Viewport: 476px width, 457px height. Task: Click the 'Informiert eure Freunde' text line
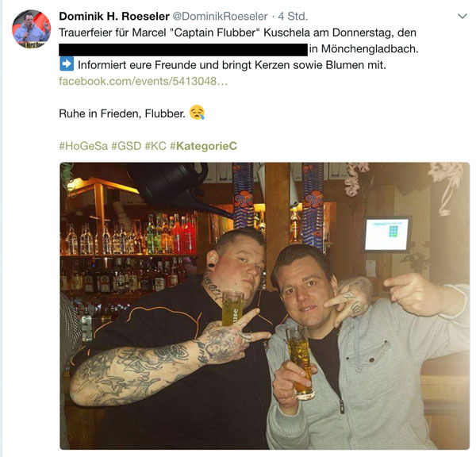point(232,65)
